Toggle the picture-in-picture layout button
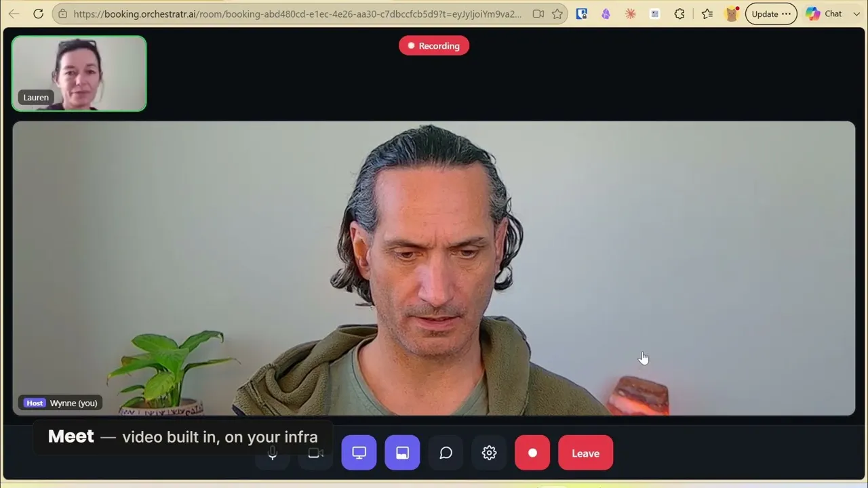Viewport: 868px width, 488px height. [402, 453]
